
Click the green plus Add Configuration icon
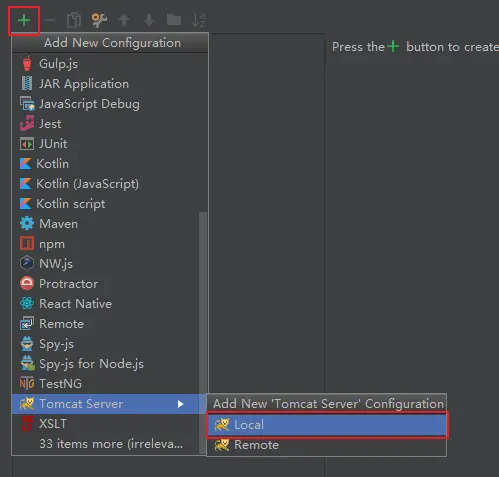[x=24, y=21]
